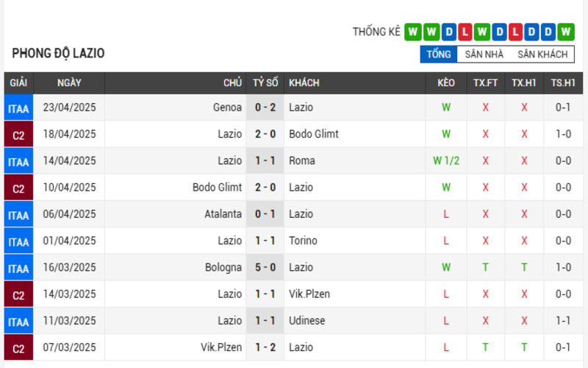Click the 5 - 0 score for Bologna match
This screenshot has height=368, width=588.
265,267
